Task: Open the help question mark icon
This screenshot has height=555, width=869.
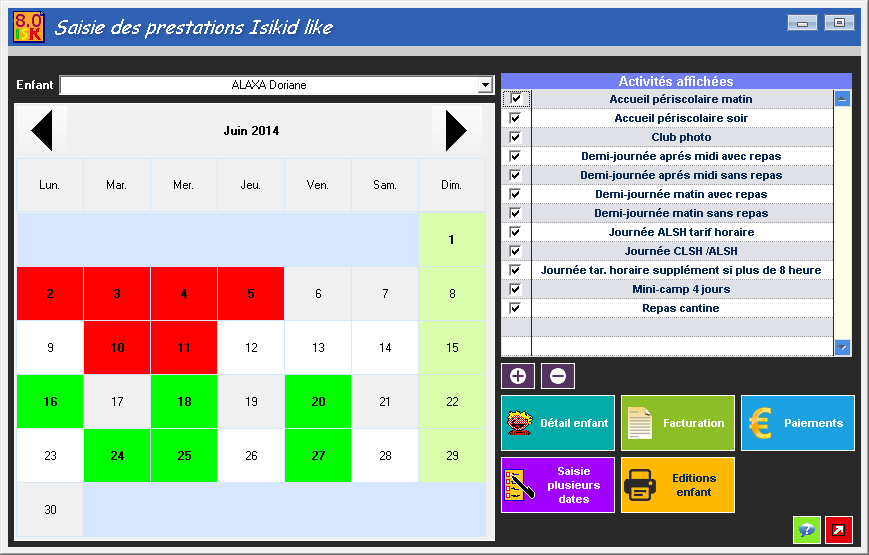Action: [806, 530]
